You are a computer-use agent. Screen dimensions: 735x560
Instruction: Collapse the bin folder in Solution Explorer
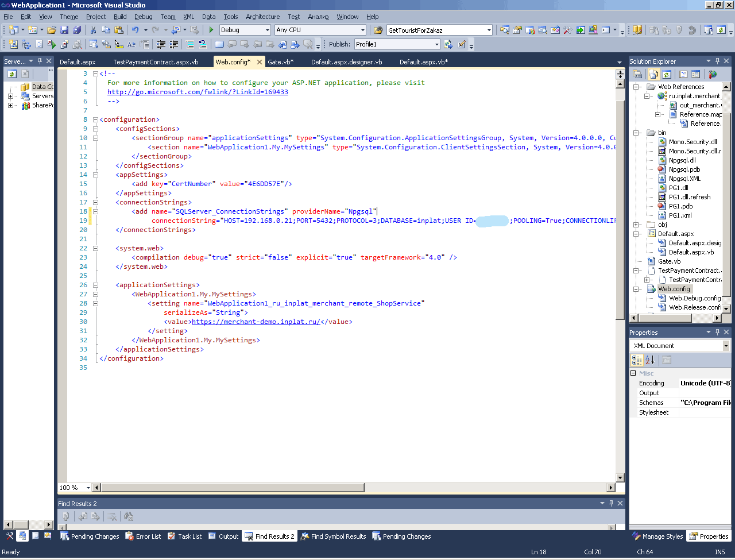[x=636, y=133]
